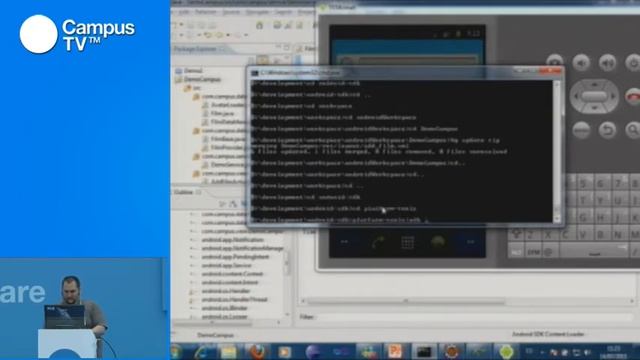Tap the emulator app drawer grid icon
The width and height of the screenshot is (640, 360).
407,242
